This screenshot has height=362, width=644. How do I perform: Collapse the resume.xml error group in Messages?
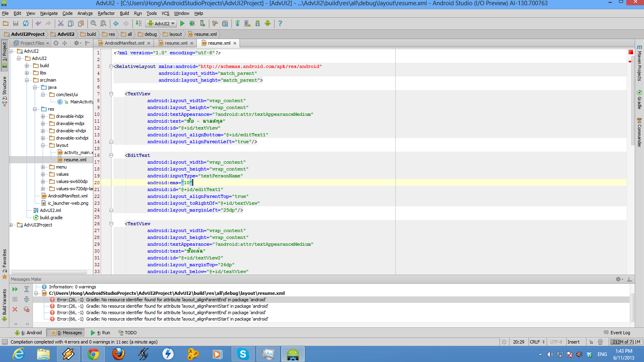click(x=37, y=293)
